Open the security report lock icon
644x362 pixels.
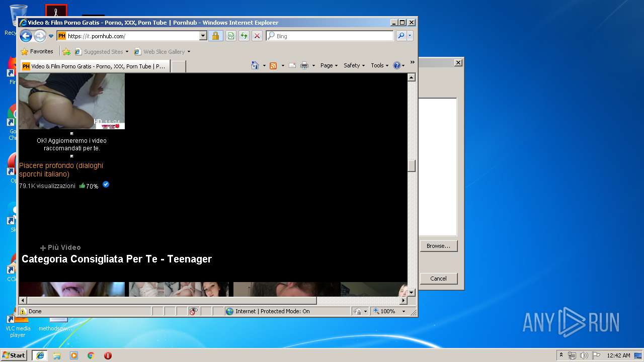click(x=215, y=36)
